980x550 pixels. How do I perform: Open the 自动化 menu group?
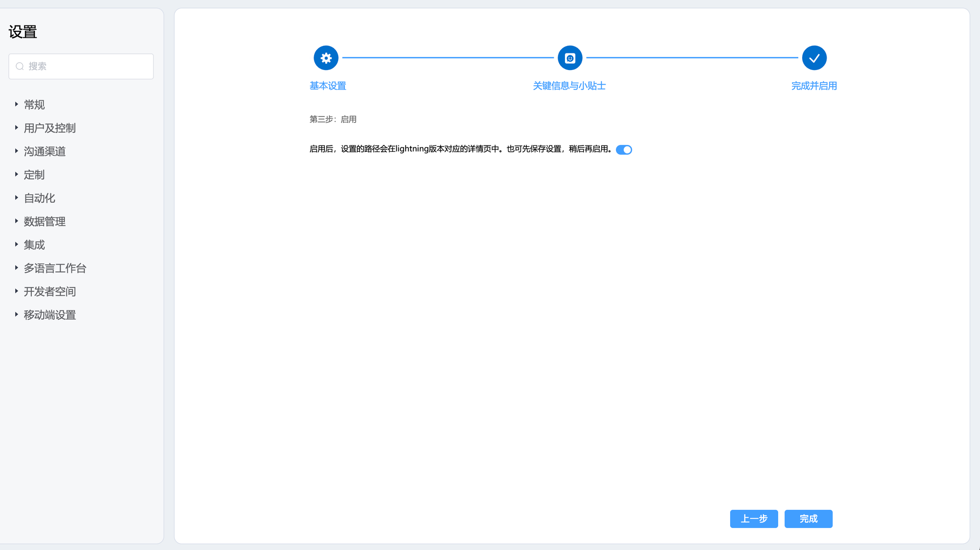point(39,198)
